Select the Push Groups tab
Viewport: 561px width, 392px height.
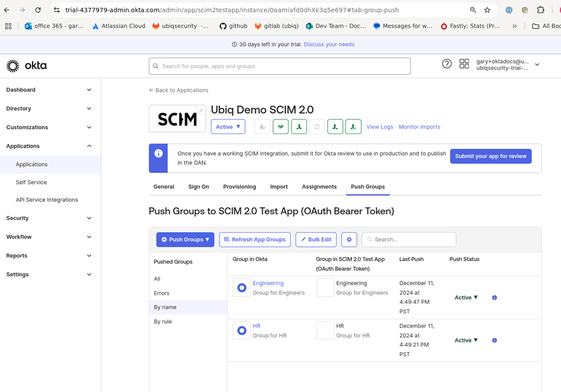[368, 187]
